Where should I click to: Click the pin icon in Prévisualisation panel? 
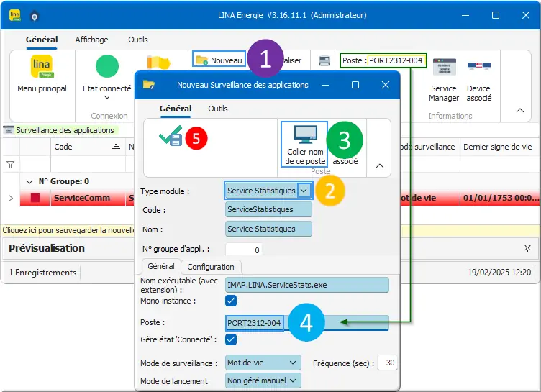(x=527, y=247)
